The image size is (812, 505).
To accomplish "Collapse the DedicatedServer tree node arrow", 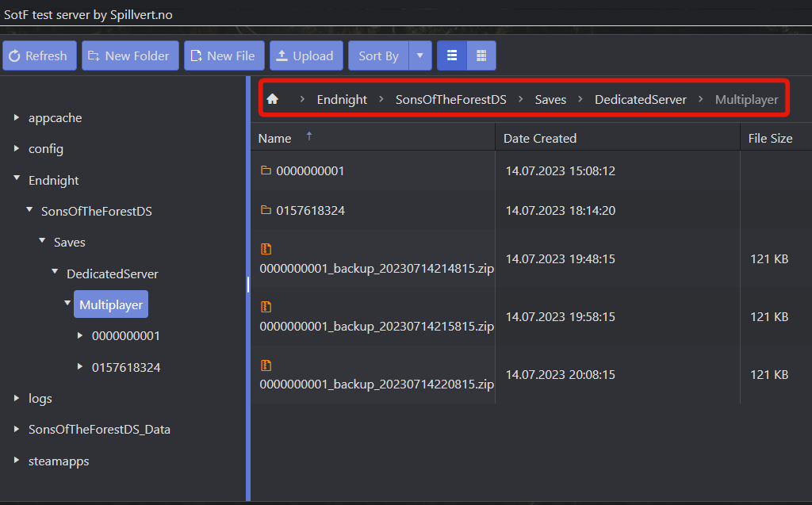I will click(55, 271).
